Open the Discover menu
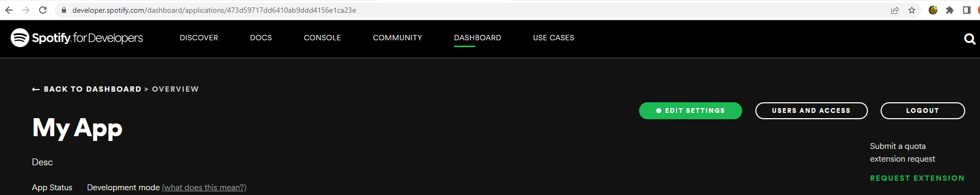Screen dimensions: 980x195 [199, 38]
